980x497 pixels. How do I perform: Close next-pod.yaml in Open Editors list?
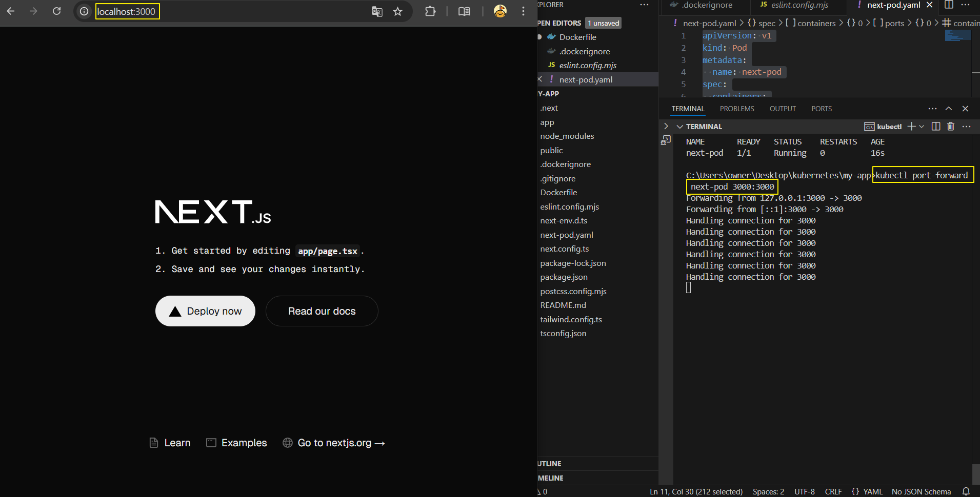(x=540, y=79)
